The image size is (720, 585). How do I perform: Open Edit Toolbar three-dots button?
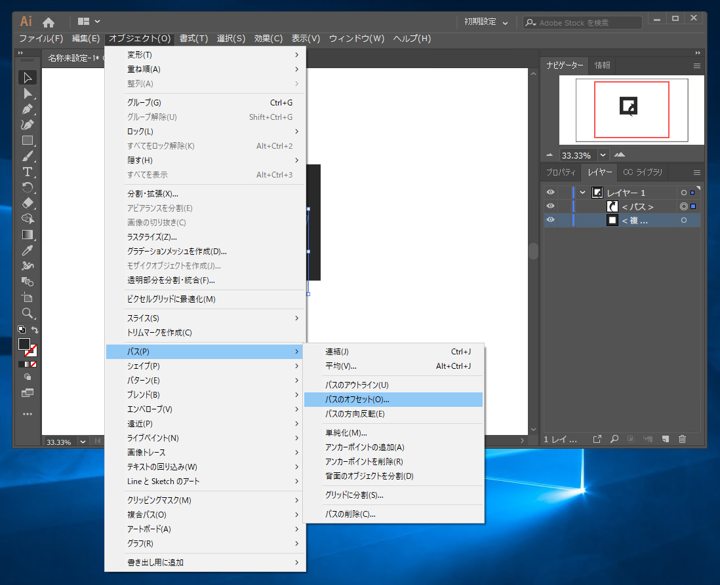point(27,414)
